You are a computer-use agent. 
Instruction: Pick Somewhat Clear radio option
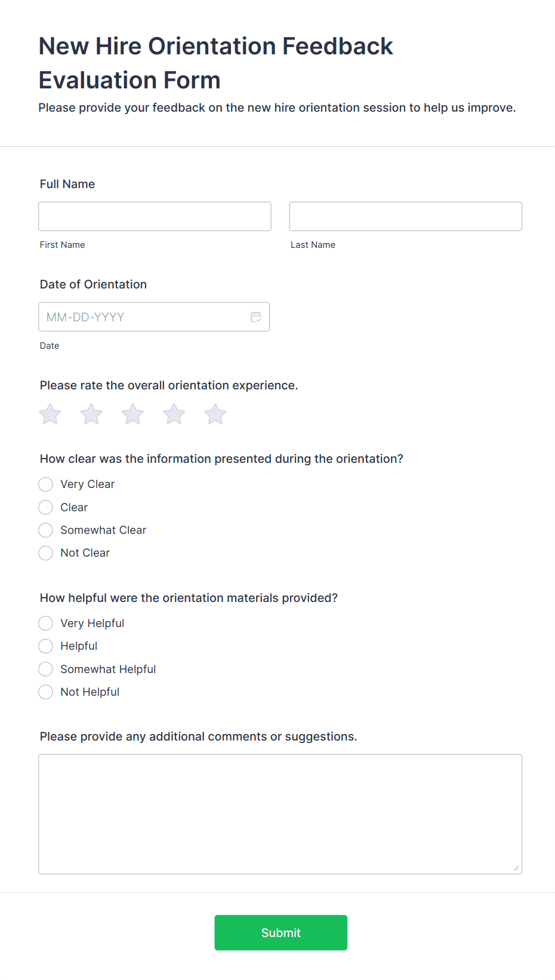[x=46, y=530]
